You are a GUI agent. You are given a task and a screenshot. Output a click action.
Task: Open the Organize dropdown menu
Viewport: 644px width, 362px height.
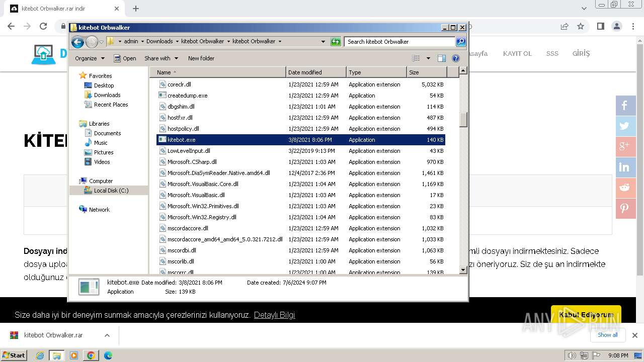(90, 58)
